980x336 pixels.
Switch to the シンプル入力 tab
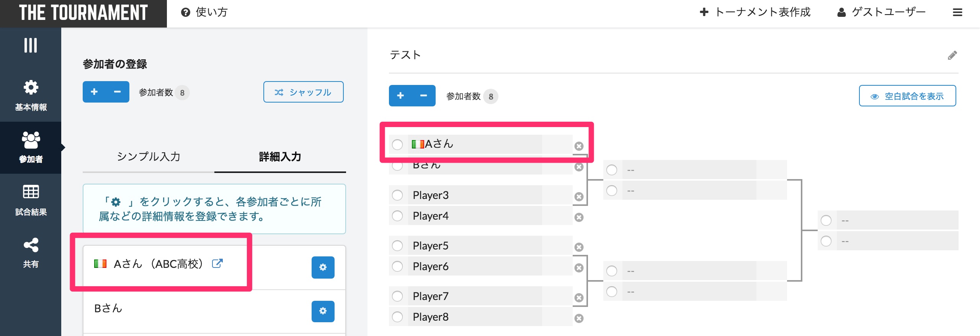[149, 157]
